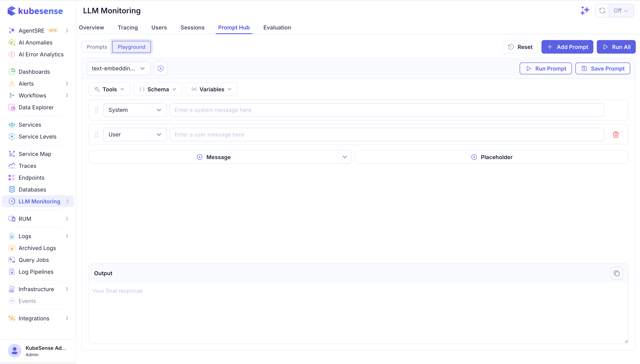Open the text-embedding model dropdown
Viewport: 640px width, 364px height.
(x=118, y=68)
